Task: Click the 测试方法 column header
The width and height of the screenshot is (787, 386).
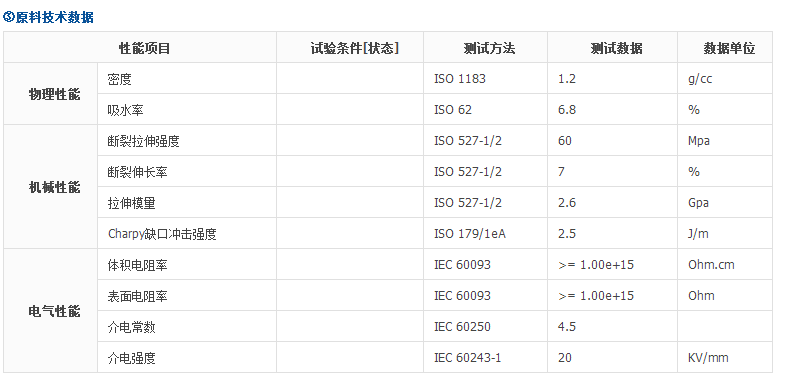Action: coord(485,48)
